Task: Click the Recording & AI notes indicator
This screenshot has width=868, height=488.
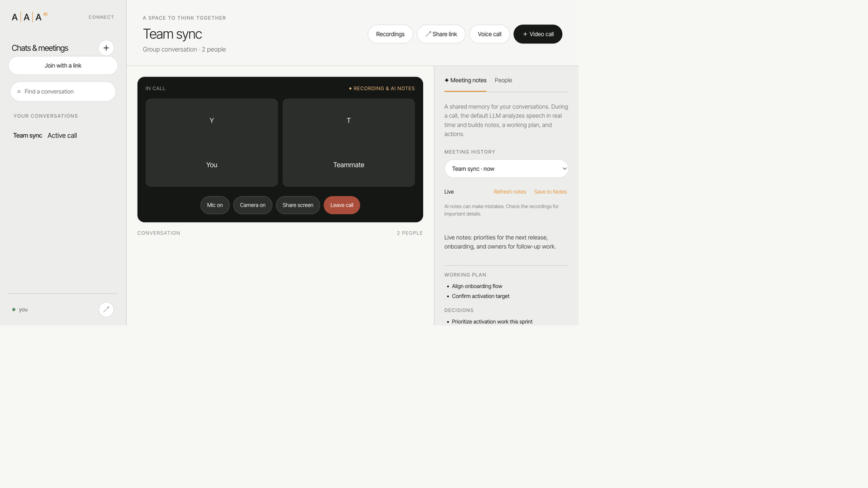Action: pyautogui.click(x=382, y=89)
